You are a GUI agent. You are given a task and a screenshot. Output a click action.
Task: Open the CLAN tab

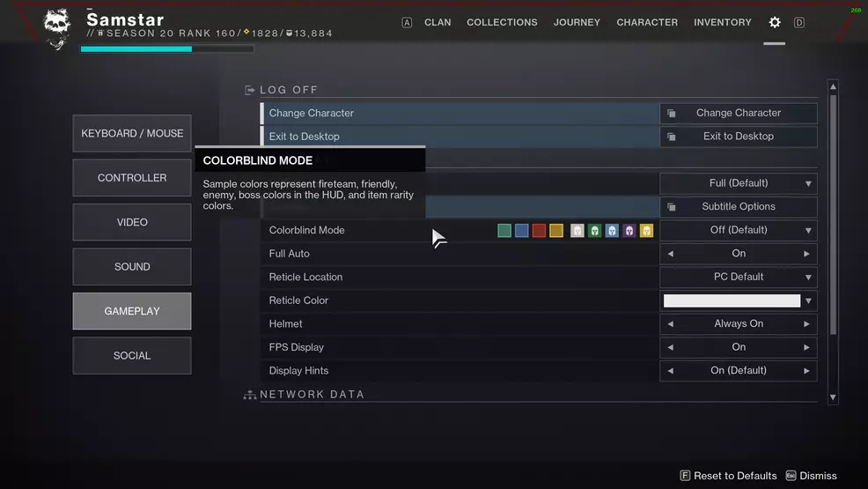pyautogui.click(x=438, y=22)
